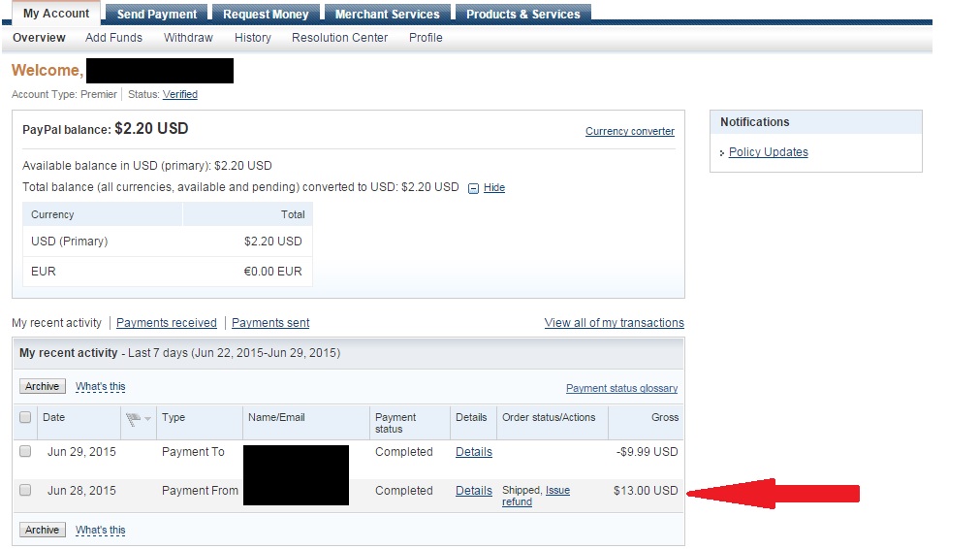The width and height of the screenshot is (980, 549).
Task: Click the top Archive button
Action: pos(42,386)
